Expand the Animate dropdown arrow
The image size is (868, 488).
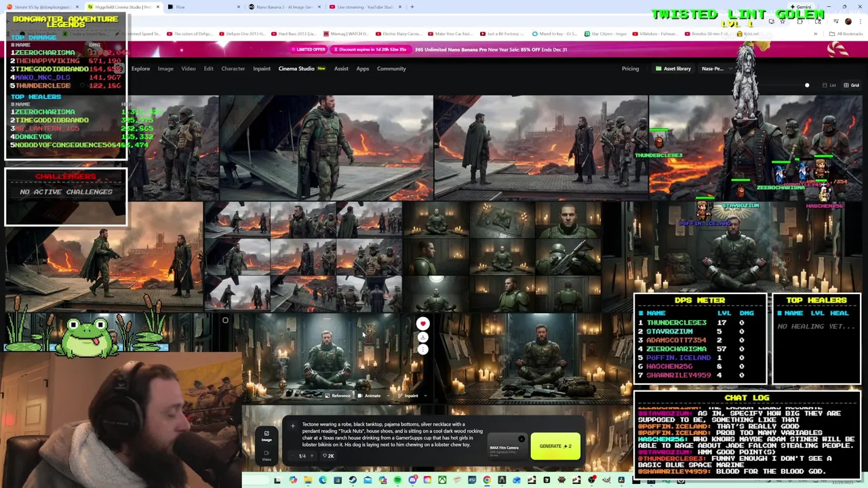(x=387, y=396)
